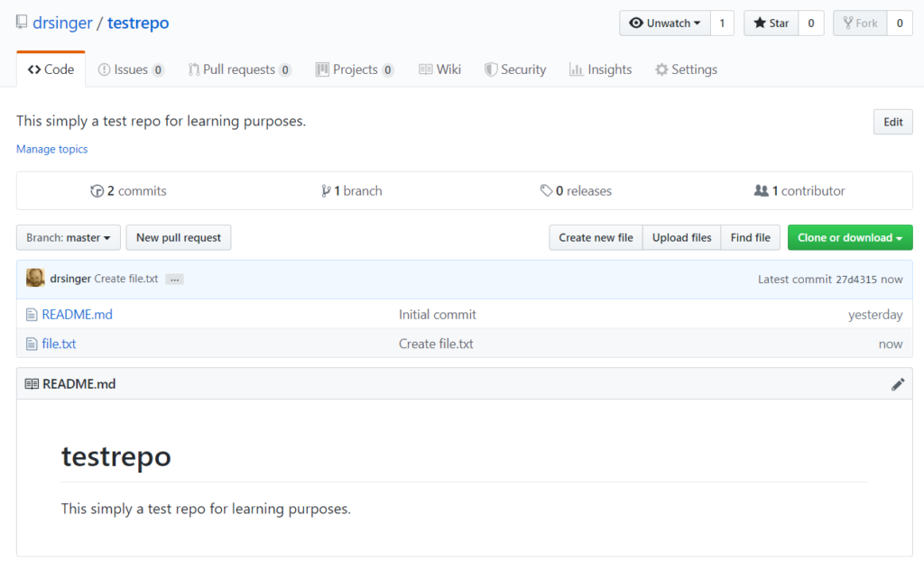
Task: Open the Branch: master selector
Action: click(x=68, y=237)
